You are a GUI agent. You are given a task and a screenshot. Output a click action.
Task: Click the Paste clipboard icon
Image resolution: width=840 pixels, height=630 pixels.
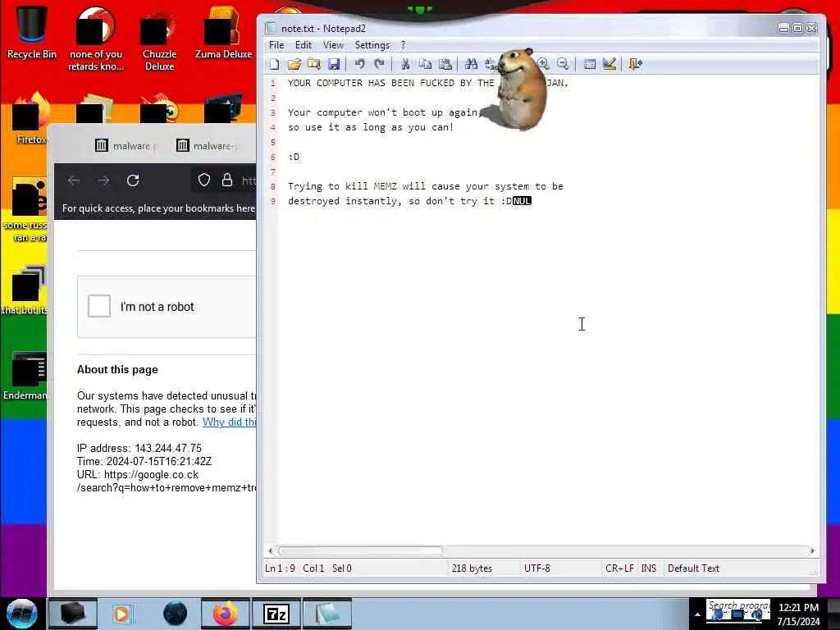[445, 64]
